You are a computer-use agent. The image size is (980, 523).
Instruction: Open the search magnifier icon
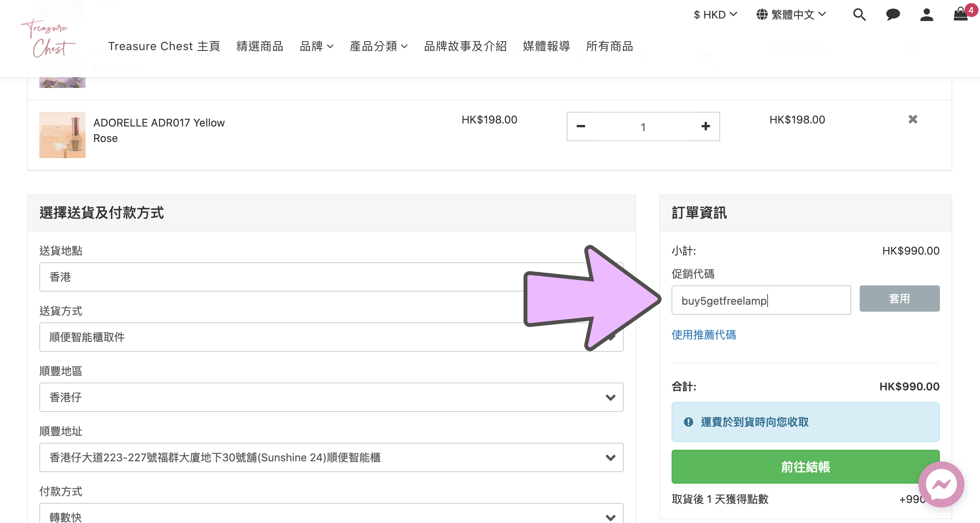[859, 15]
